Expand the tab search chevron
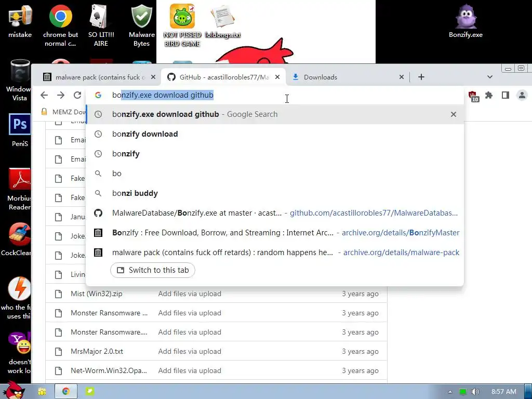The image size is (532, 399). (489, 77)
